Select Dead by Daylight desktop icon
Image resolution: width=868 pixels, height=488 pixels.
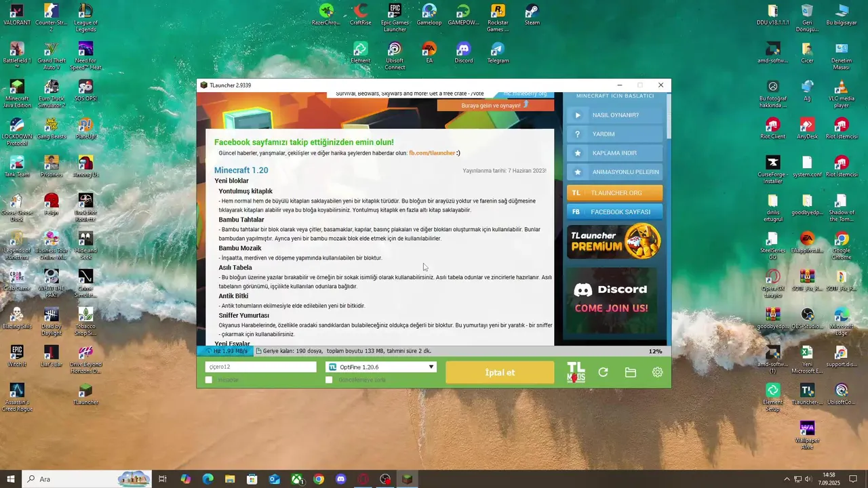click(51, 321)
